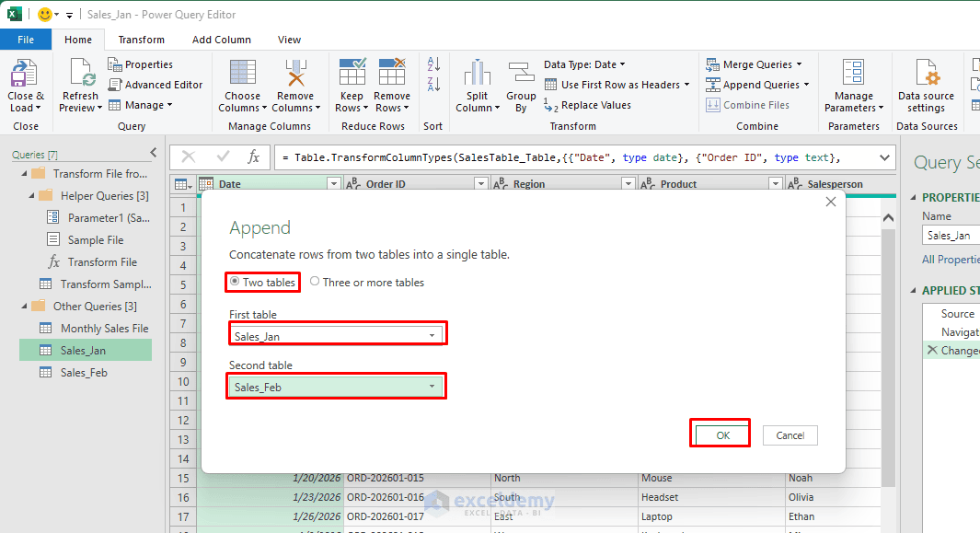The width and height of the screenshot is (980, 533).
Task: Click the scroll up arrow of the data grid
Action: point(888,217)
